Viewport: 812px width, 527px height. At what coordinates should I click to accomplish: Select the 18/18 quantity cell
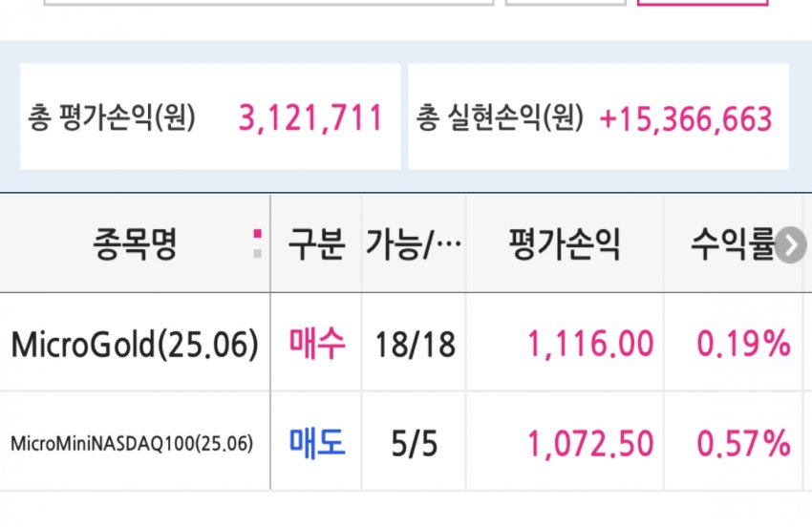tap(415, 345)
